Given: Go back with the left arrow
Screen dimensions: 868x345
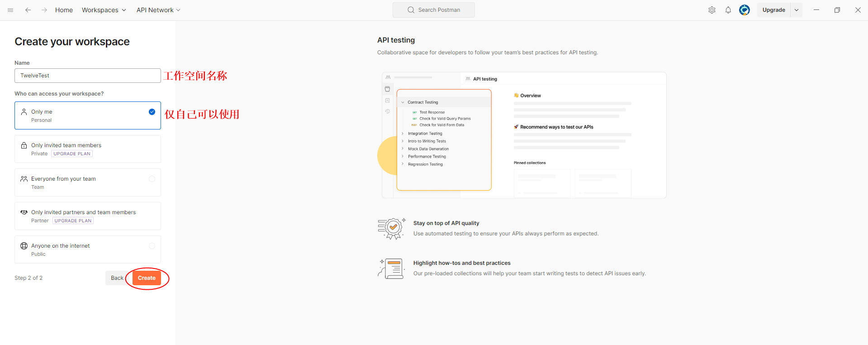Looking at the screenshot, I should (28, 10).
